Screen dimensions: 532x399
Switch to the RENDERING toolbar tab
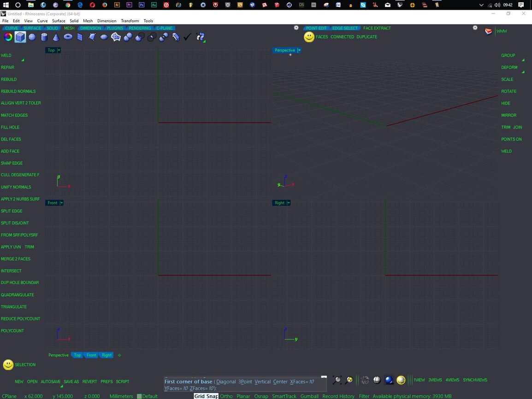pyautogui.click(x=140, y=28)
